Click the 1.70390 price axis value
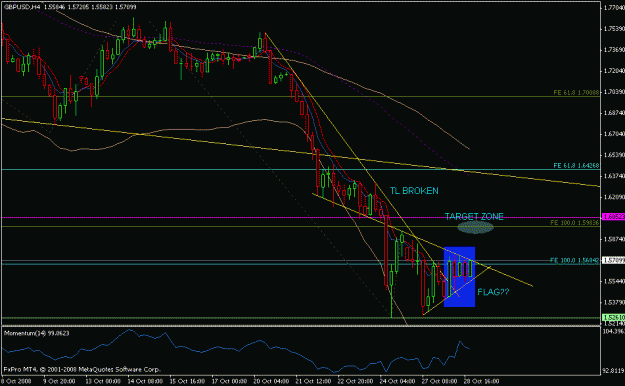 (614, 92)
